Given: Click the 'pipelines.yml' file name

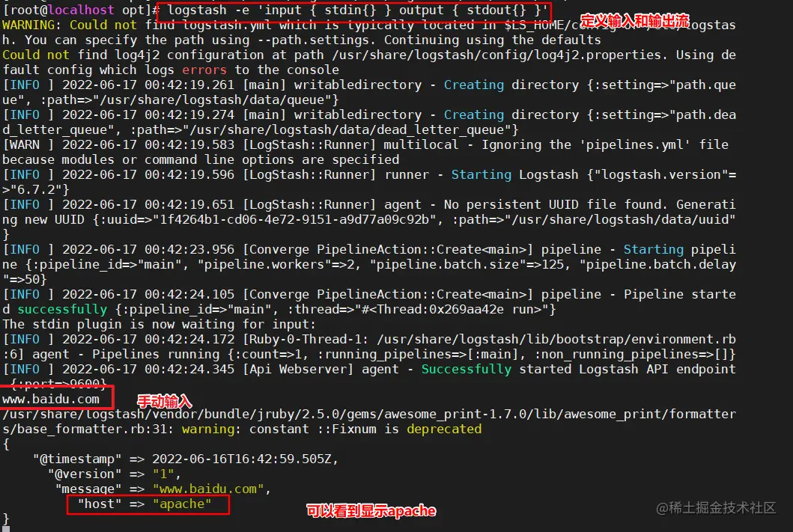Looking at the screenshot, I should pos(635,144).
